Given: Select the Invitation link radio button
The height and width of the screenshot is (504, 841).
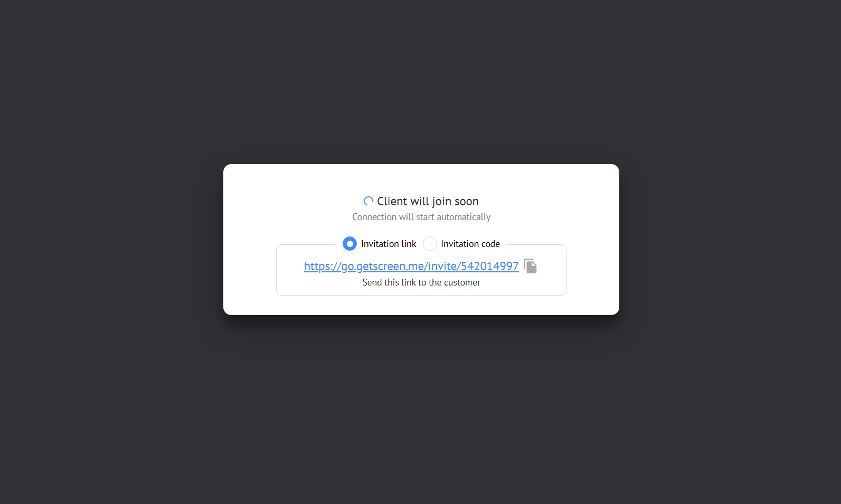Looking at the screenshot, I should [349, 243].
